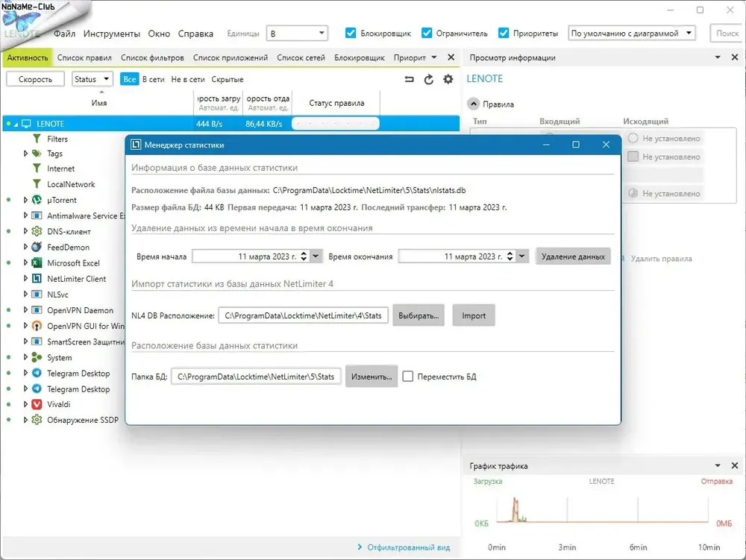746x560 pixels.
Task: Click the traffic graph chart area
Action: coord(602,509)
